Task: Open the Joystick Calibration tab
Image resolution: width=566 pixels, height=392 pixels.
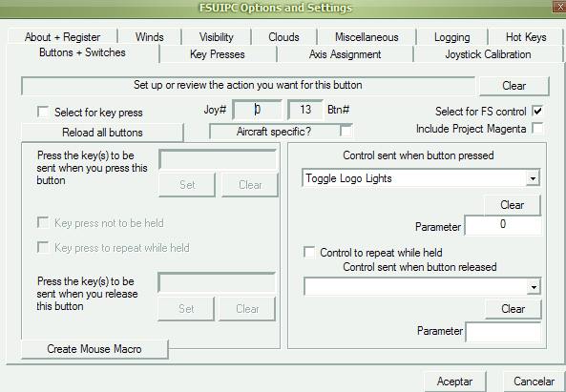Action: [488, 54]
